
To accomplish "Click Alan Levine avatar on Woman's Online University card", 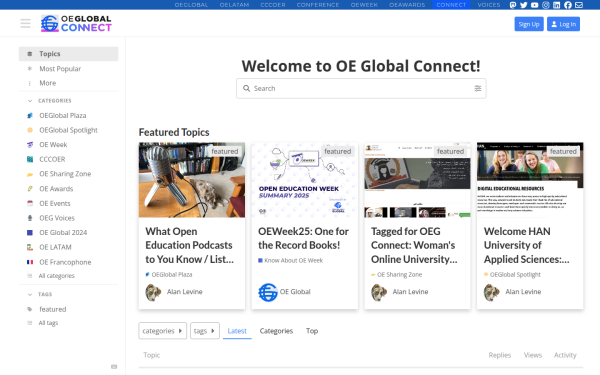I will pyautogui.click(x=379, y=292).
